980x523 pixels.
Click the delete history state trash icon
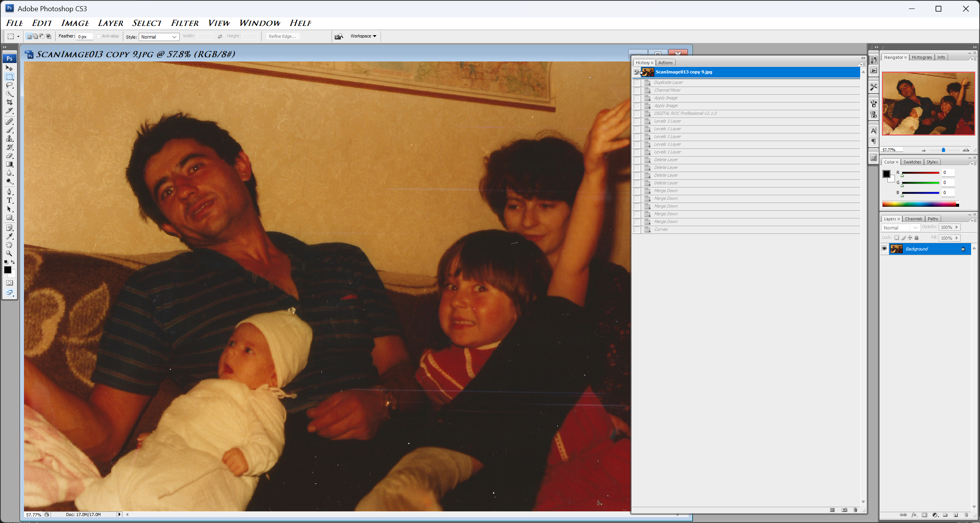(855, 510)
